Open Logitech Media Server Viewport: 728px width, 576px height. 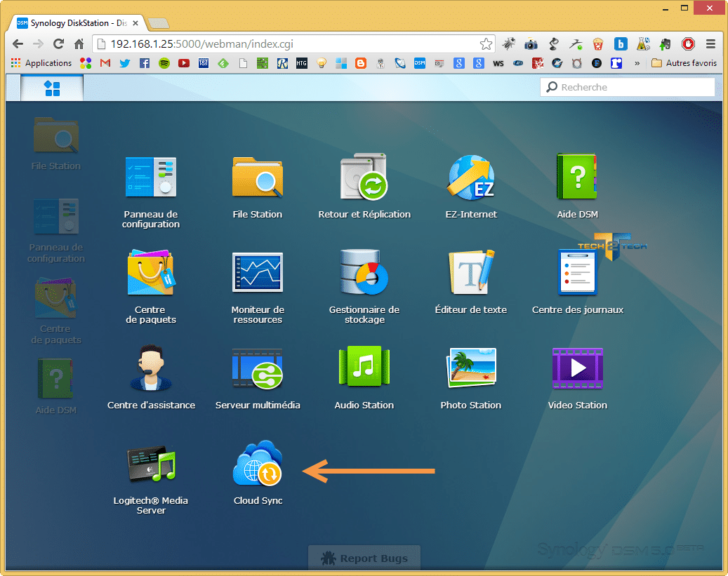[x=151, y=464]
